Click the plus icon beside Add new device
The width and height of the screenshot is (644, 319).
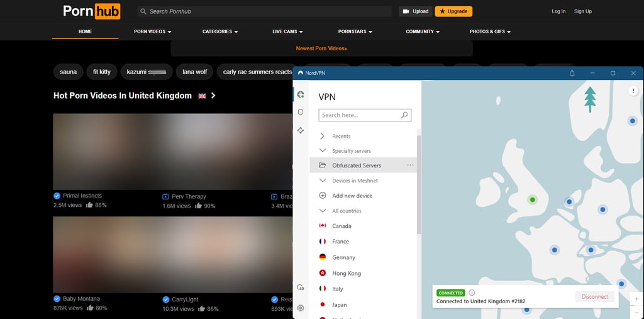pos(323,196)
